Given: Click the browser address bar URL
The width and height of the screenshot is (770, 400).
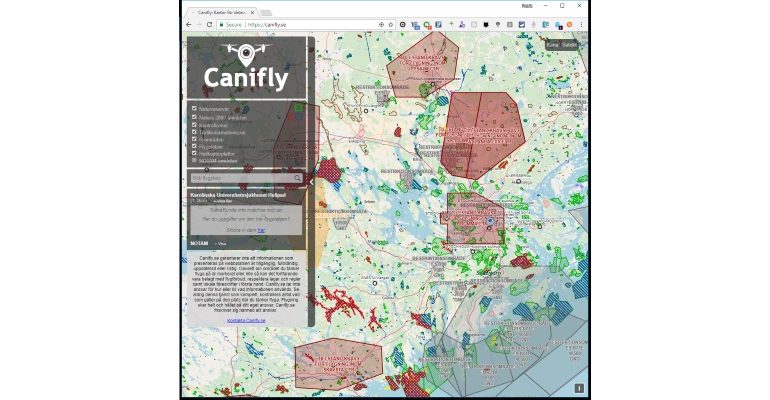Looking at the screenshot, I should [267, 25].
